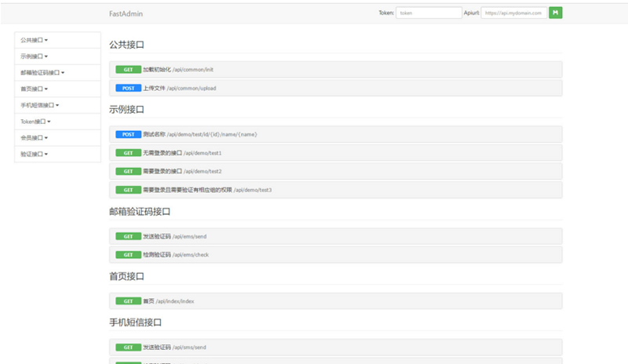Open the 邮箱验证码接口 sidebar dropdown
This screenshot has height=364, width=628.
(42, 73)
